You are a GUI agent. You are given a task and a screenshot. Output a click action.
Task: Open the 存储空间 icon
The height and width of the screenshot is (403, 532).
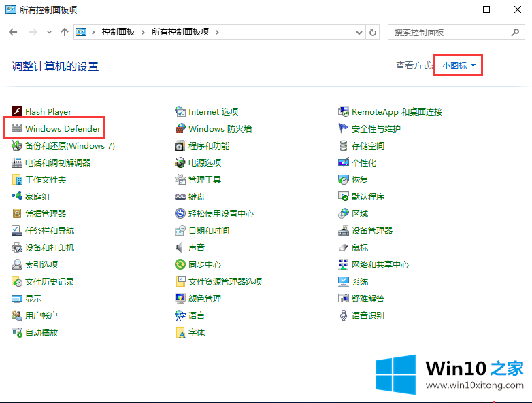coord(344,145)
